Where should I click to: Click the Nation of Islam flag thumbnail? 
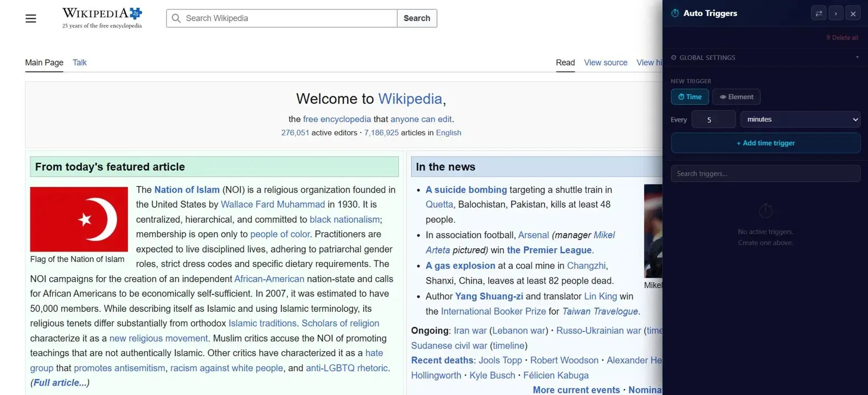(79, 219)
